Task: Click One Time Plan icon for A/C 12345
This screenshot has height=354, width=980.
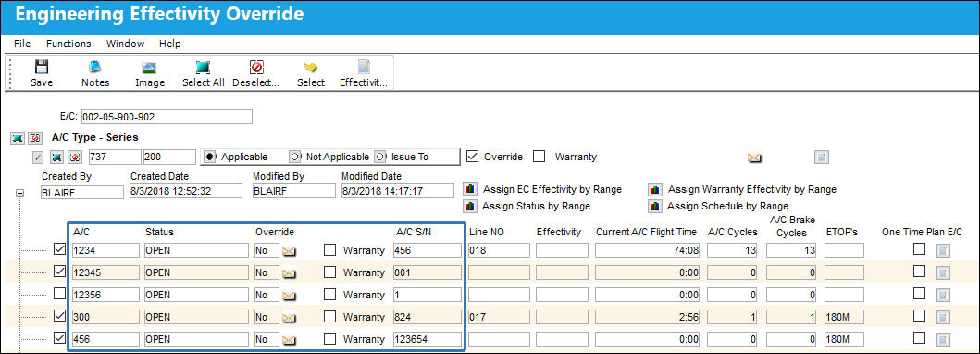Action: (942, 272)
